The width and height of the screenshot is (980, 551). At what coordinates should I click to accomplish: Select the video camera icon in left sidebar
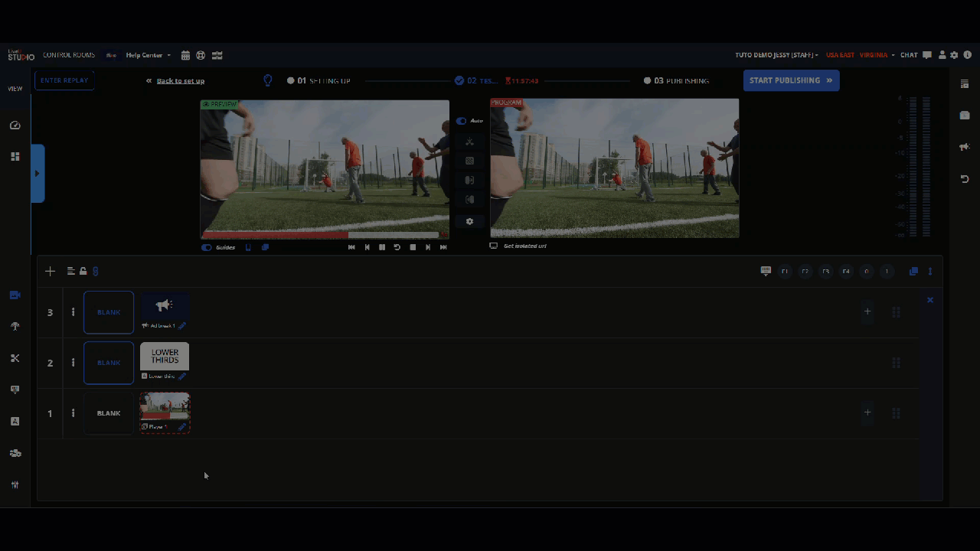[x=15, y=295]
